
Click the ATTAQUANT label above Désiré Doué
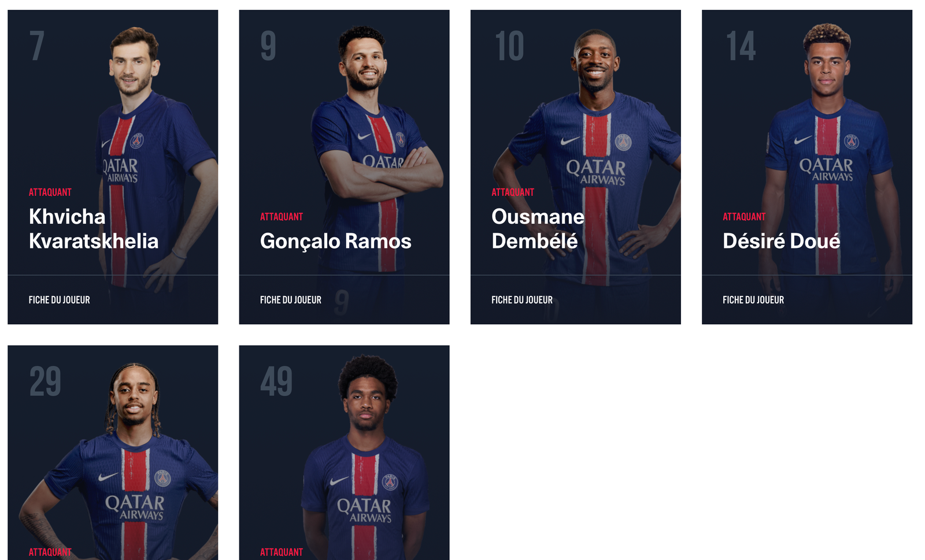point(744,217)
